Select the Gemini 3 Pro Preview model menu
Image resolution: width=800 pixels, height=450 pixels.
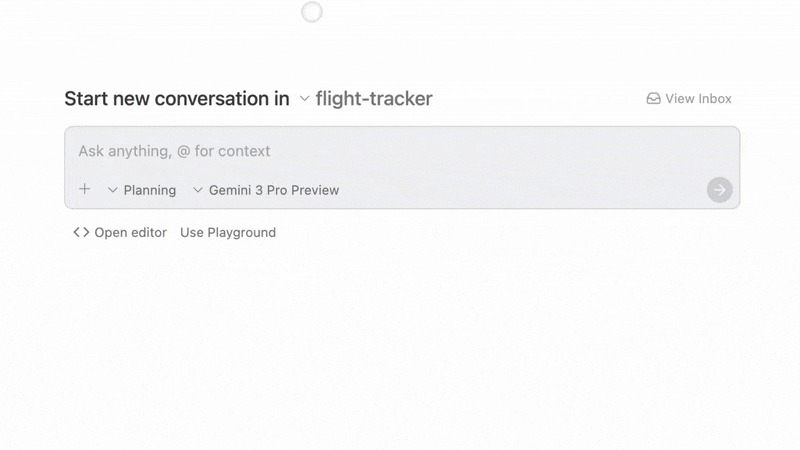pos(273,190)
